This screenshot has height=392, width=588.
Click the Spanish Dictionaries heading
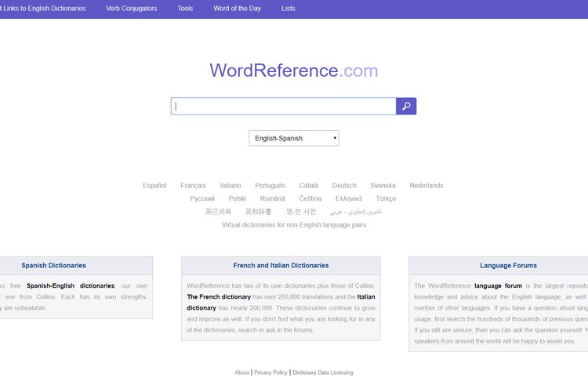pos(53,265)
